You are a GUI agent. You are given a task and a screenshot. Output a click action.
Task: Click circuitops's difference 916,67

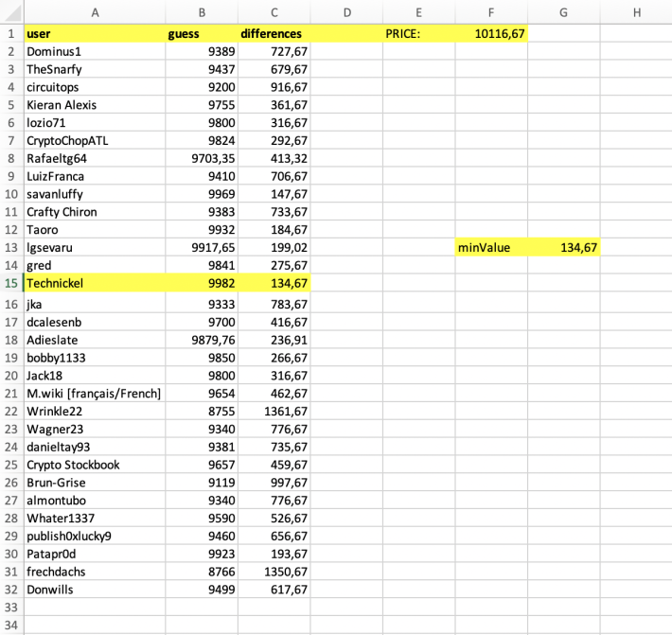tap(274, 87)
